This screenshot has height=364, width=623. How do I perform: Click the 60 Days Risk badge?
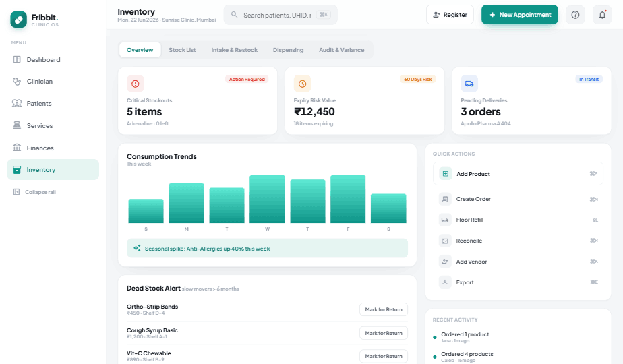pos(417,79)
